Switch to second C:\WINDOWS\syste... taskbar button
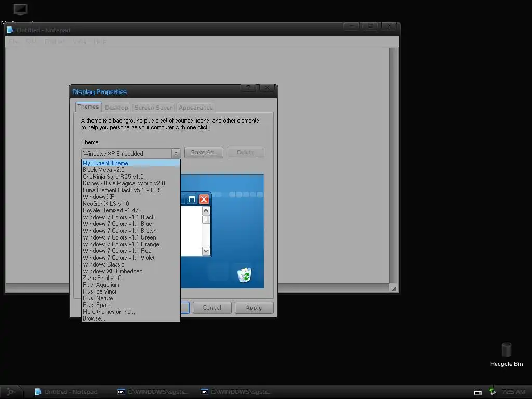The width and height of the screenshot is (532, 399). click(235, 392)
